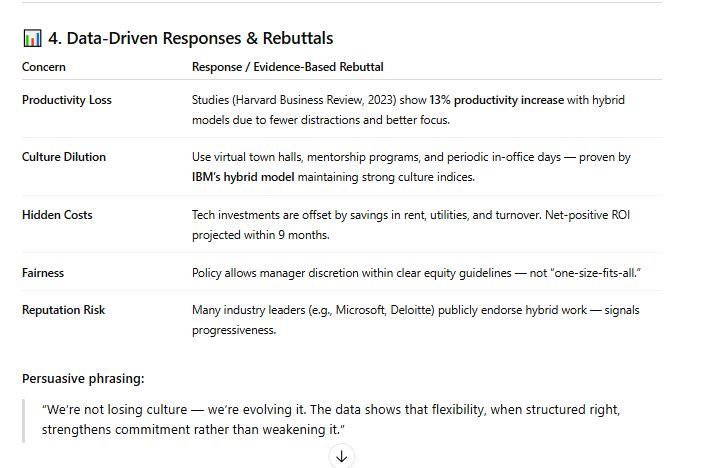The width and height of the screenshot is (706, 468).
Task: Click the bar chart emoji icon
Action: (32, 38)
